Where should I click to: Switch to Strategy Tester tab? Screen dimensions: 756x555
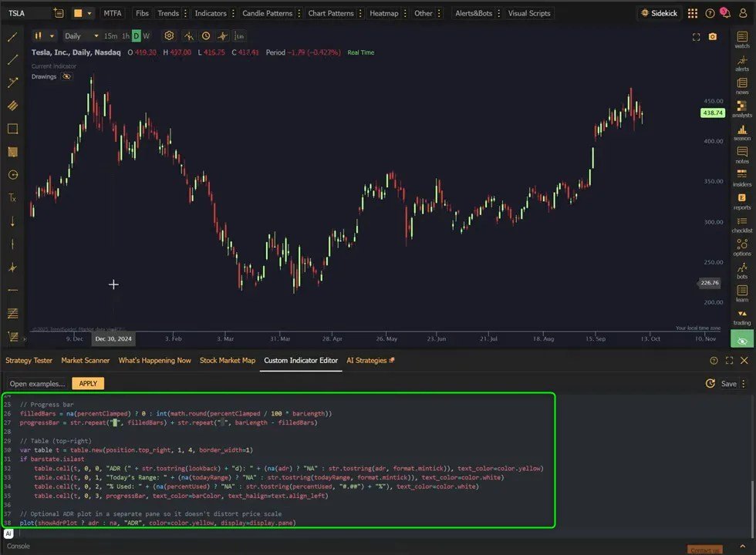(29, 361)
